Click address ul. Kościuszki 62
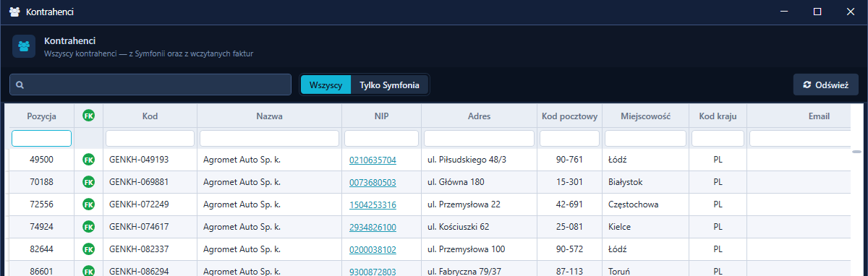The image size is (868, 276). (459, 227)
